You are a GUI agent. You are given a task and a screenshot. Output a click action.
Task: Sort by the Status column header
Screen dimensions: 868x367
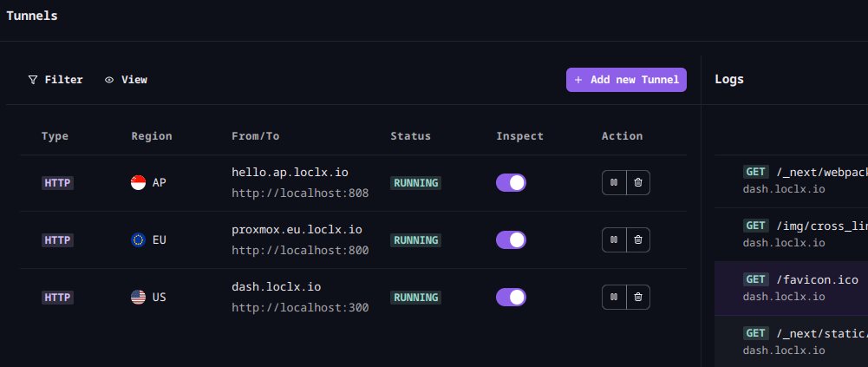(x=410, y=136)
